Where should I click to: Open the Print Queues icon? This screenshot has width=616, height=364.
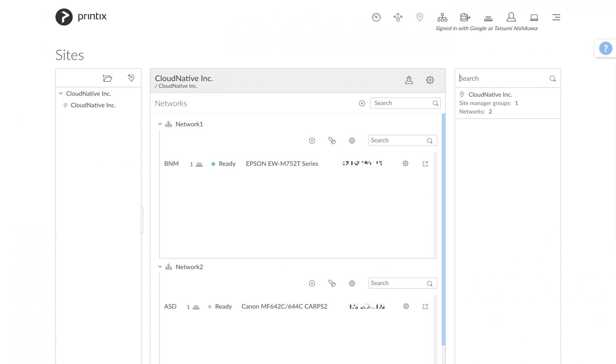tap(488, 18)
